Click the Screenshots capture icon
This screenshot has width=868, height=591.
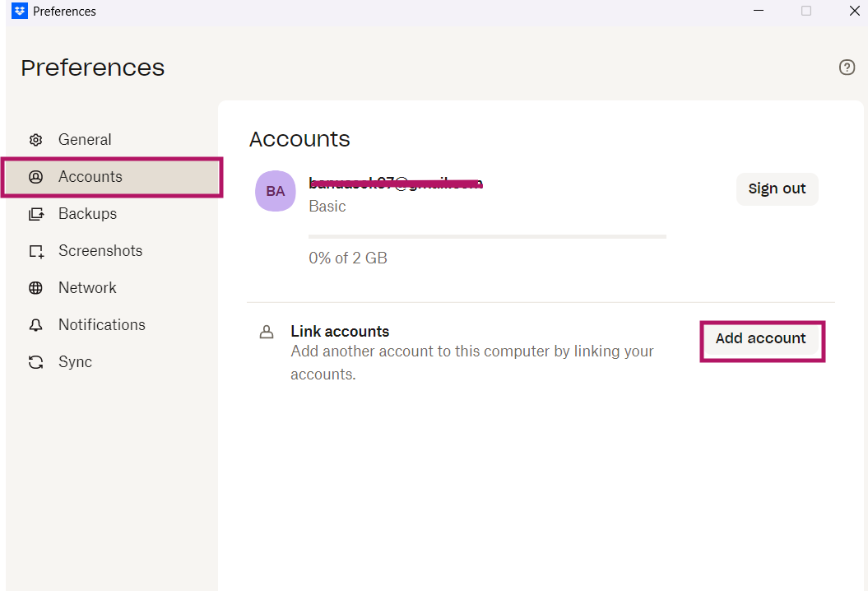35,250
